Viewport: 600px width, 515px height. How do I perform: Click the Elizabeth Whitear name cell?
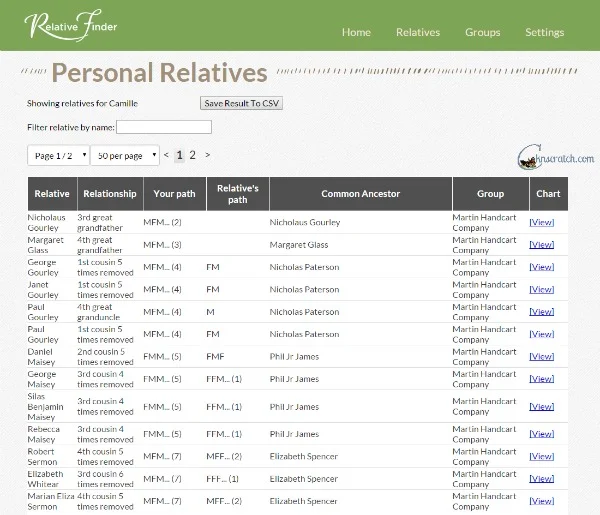(x=45, y=479)
